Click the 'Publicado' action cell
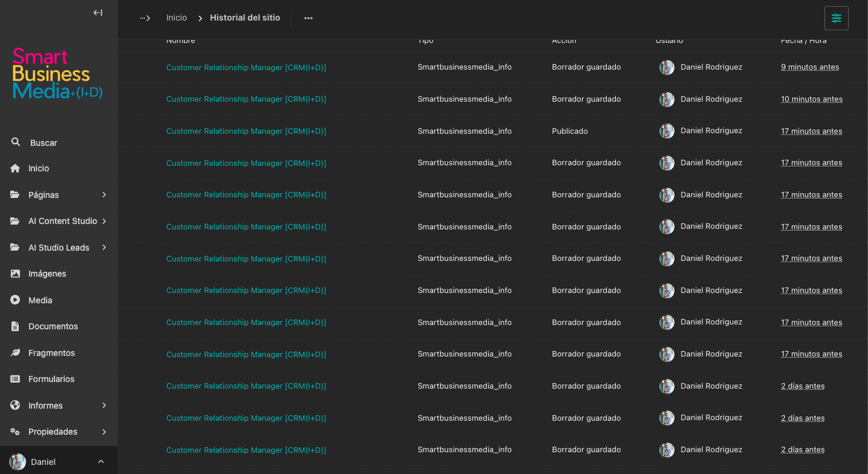868x474 pixels. [x=570, y=131]
